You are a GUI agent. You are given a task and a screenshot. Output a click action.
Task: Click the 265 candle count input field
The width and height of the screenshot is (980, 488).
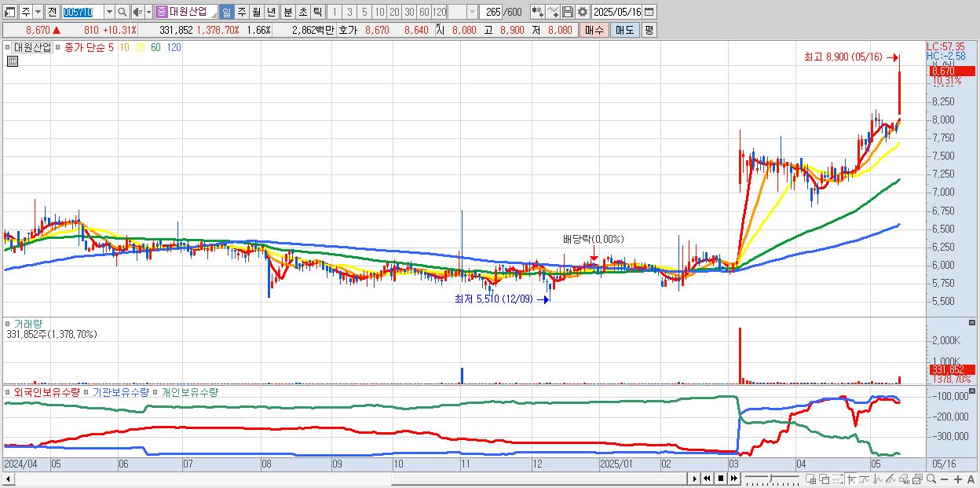[492, 12]
